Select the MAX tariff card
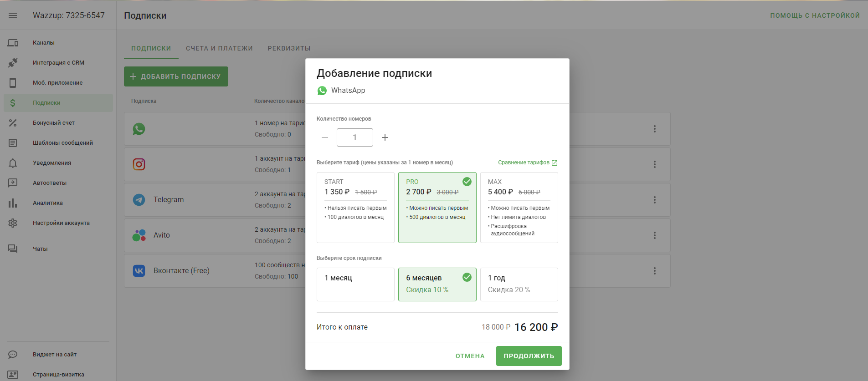The width and height of the screenshot is (868, 381). pos(519,208)
